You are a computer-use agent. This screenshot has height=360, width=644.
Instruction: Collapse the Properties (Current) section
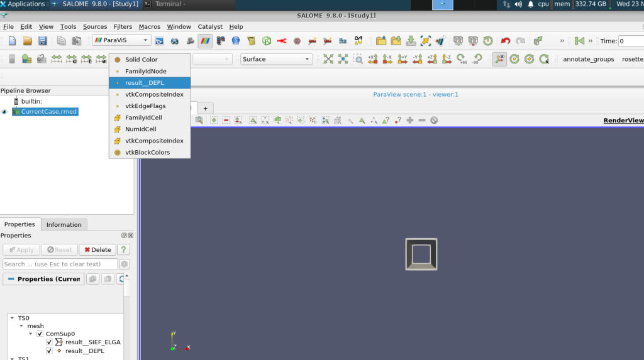click(x=43, y=279)
